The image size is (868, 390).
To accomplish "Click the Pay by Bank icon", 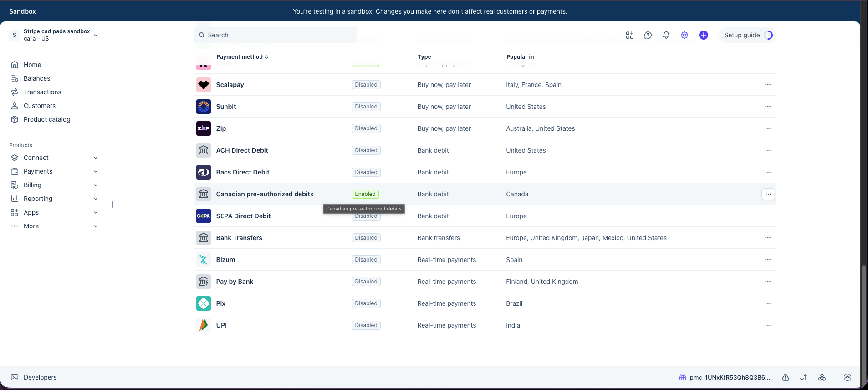I will 204,282.
